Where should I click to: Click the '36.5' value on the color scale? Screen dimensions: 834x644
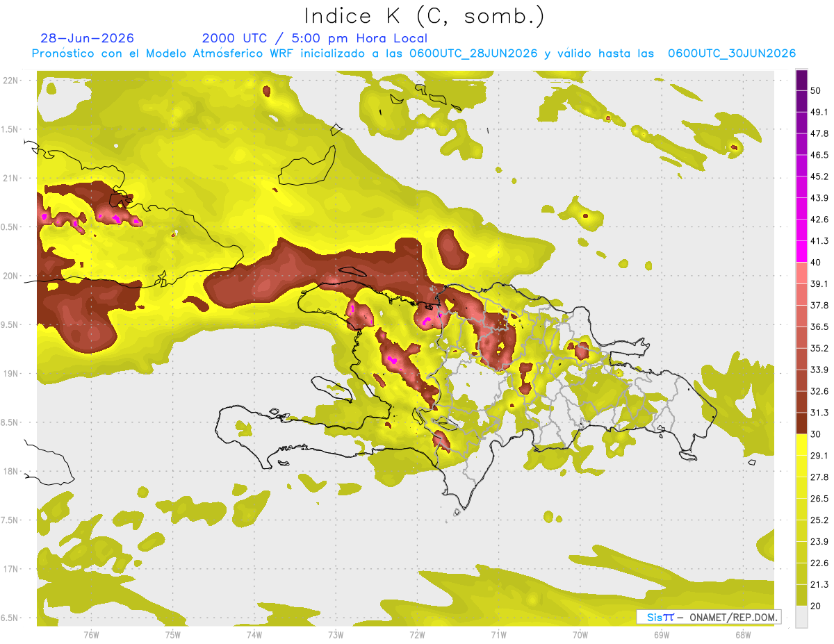(819, 327)
